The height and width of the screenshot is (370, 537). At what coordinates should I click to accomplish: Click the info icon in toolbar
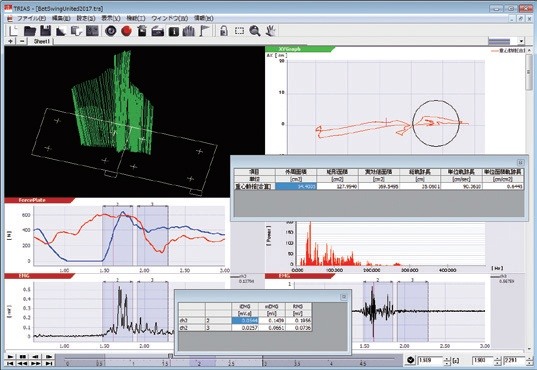click(174, 32)
